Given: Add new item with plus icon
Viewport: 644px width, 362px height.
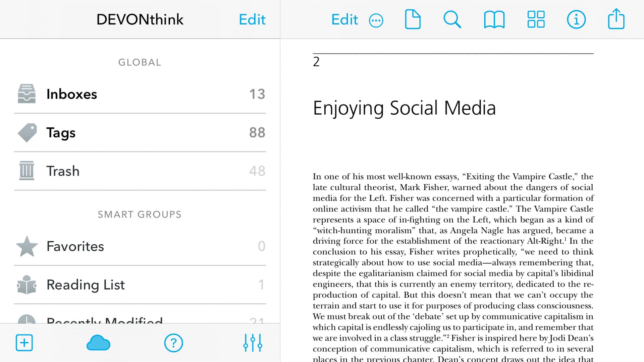Looking at the screenshot, I should point(24,343).
